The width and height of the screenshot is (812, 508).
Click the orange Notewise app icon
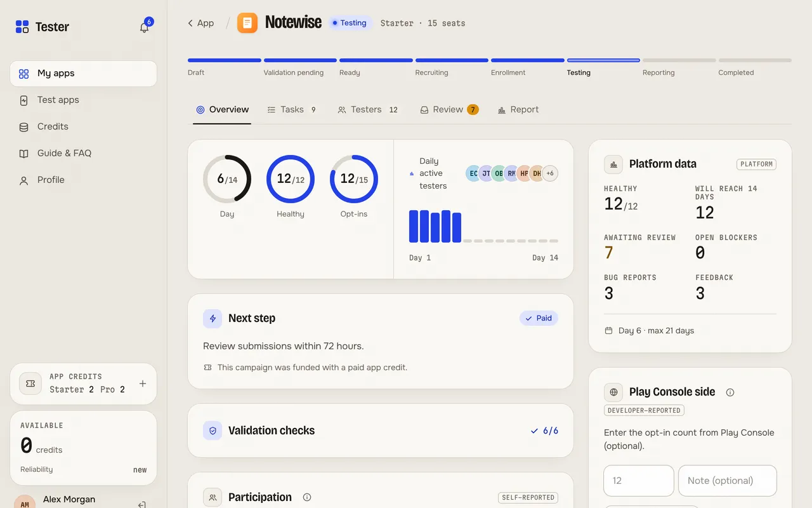pos(247,23)
